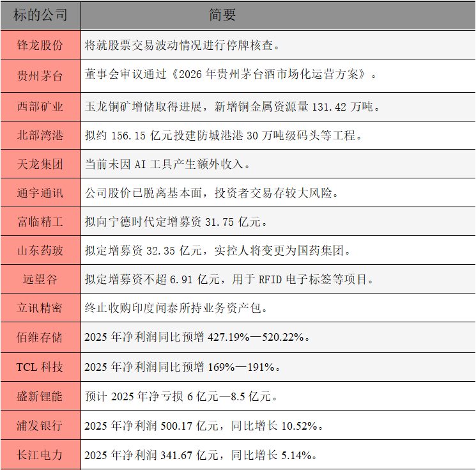Click the 标的公司 column header
The width and height of the screenshot is (476, 470).
[40, 15]
